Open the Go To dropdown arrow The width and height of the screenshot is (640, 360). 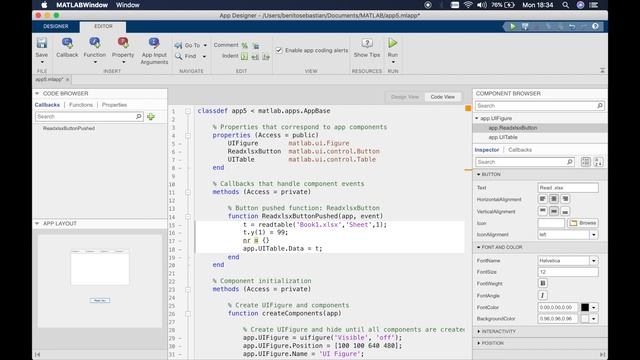(205, 45)
